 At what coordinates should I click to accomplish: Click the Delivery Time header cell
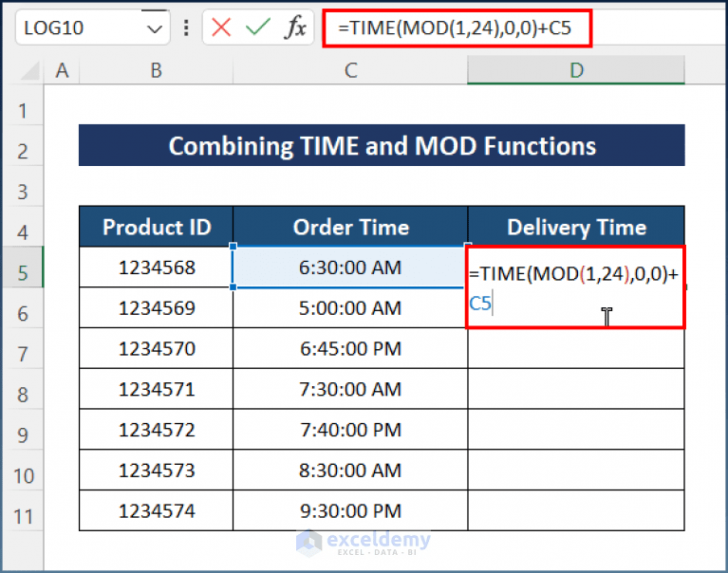(576, 227)
